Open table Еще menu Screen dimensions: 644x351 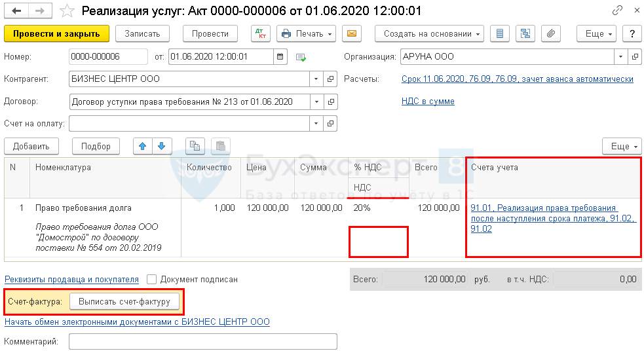[622, 146]
